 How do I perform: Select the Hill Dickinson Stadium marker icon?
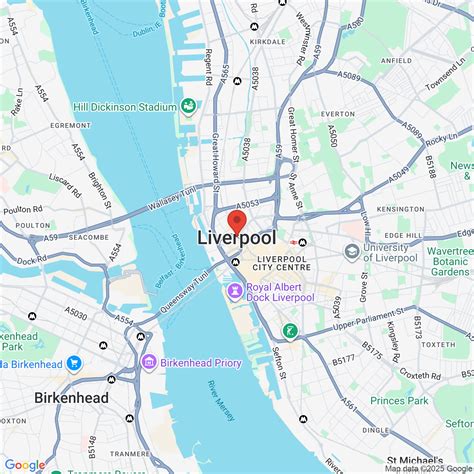coord(188,107)
